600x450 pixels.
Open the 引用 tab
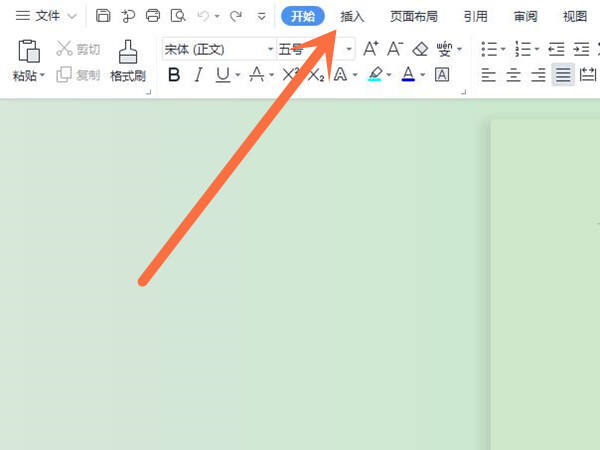[476, 16]
